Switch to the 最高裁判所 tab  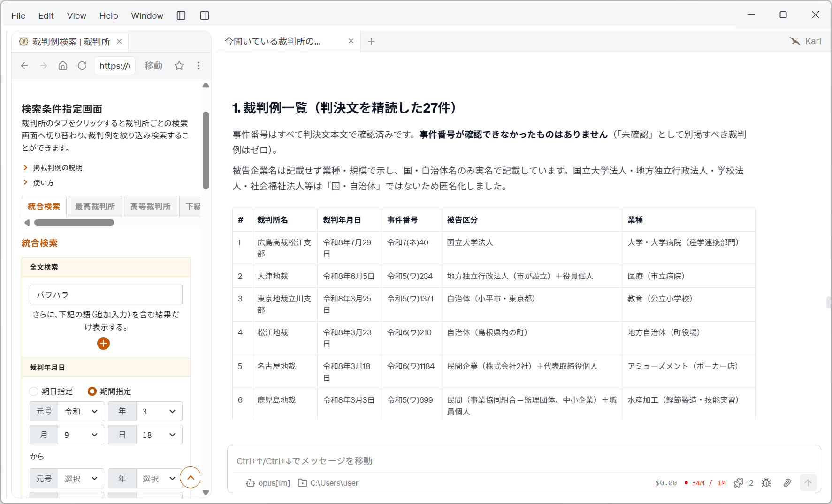tap(95, 206)
